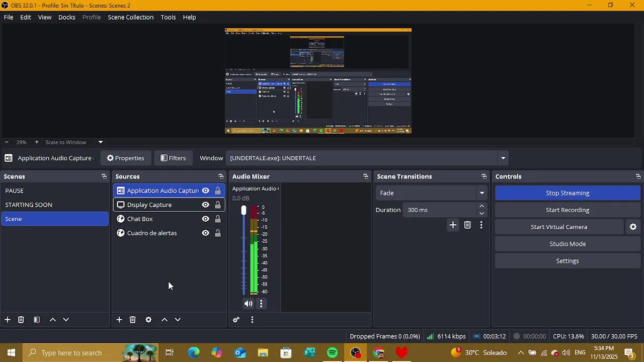Zoom out preview with minus icon

pyautogui.click(x=7, y=142)
